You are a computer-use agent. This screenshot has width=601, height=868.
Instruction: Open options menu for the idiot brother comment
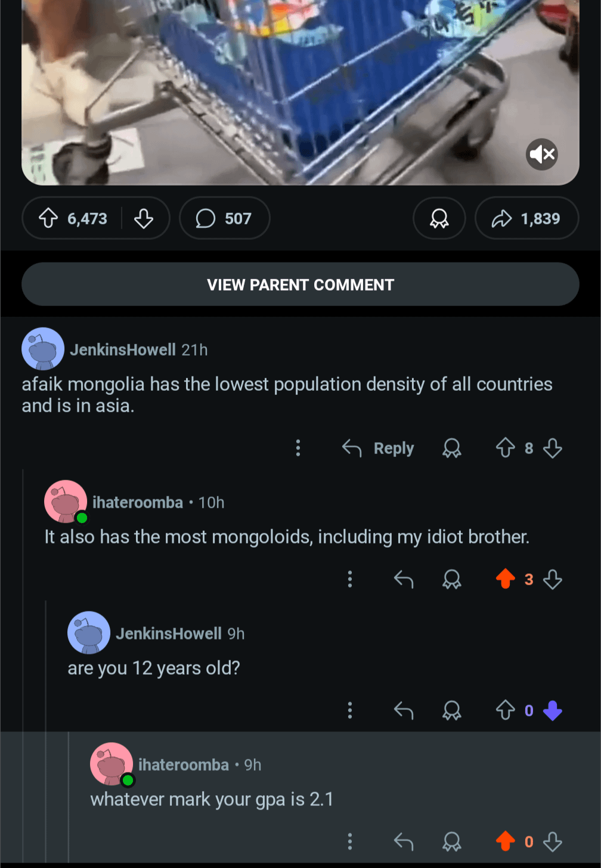click(x=350, y=579)
